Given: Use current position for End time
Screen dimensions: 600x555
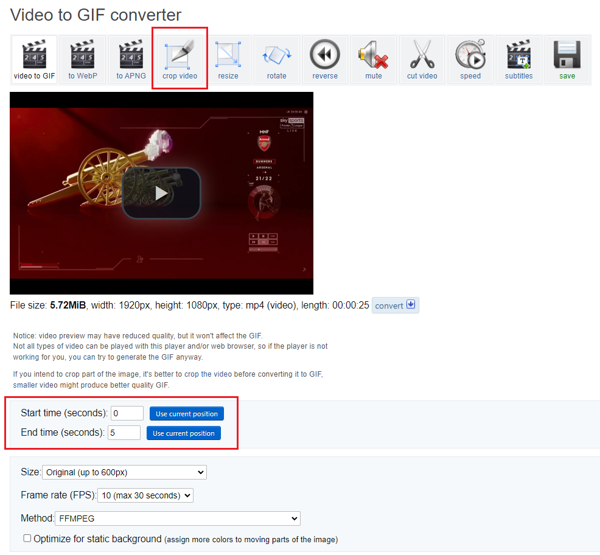Looking at the screenshot, I should (x=184, y=433).
